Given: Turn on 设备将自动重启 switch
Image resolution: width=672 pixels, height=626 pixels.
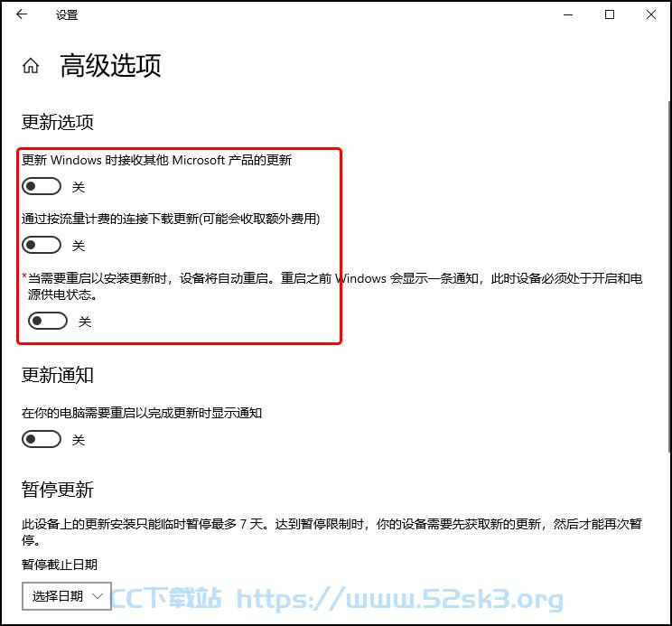Looking at the screenshot, I should coord(48,321).
